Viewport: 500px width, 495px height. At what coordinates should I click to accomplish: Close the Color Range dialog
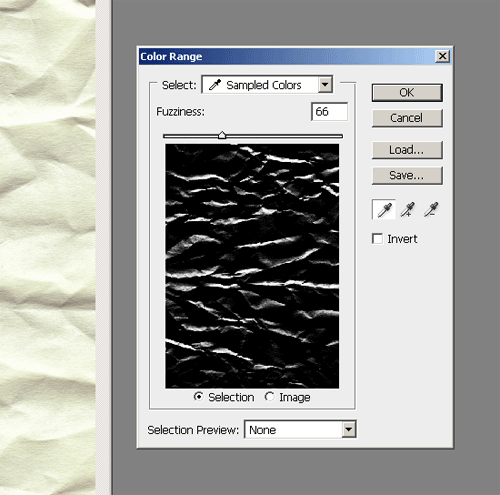click(x=442, y=56)
